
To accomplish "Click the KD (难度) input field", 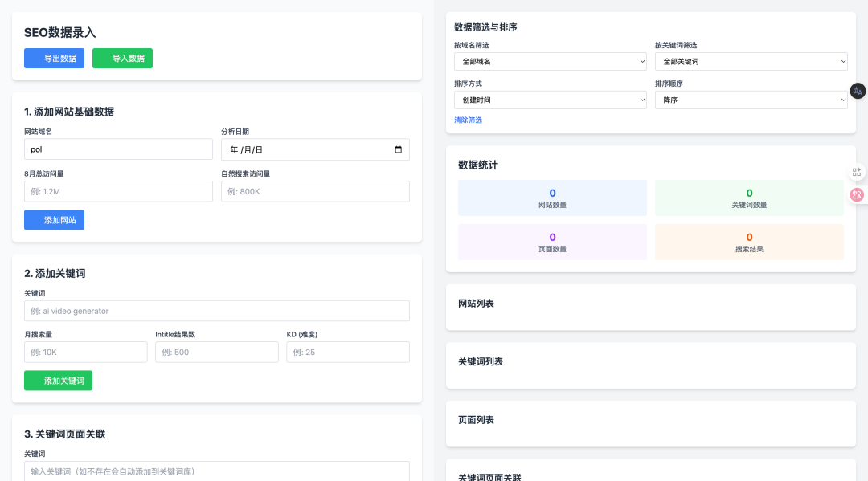I will tap(348, 353).
